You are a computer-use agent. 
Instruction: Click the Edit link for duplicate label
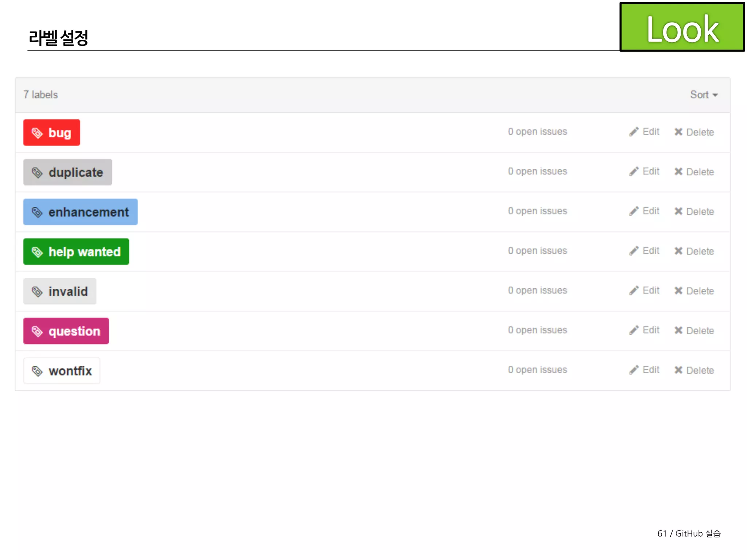pos(651,171)
